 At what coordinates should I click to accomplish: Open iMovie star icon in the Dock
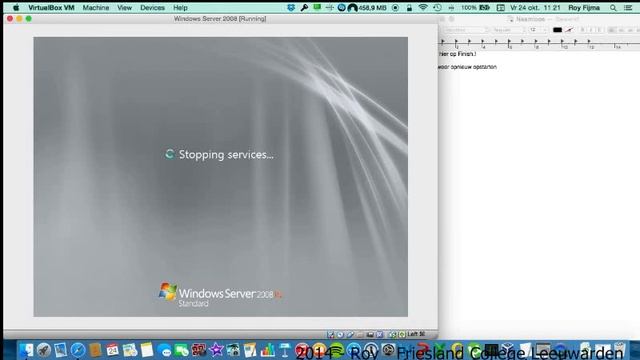pyautogui.click(x=216, y=350)
